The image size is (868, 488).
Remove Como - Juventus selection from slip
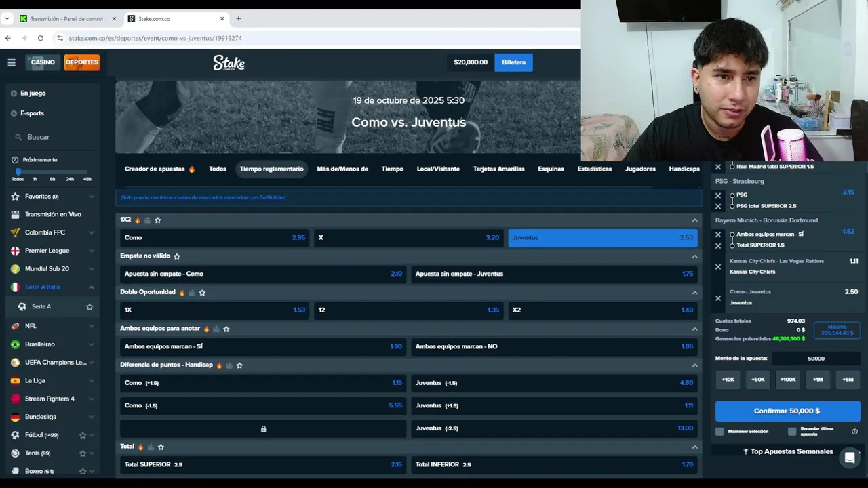point(718,298)
